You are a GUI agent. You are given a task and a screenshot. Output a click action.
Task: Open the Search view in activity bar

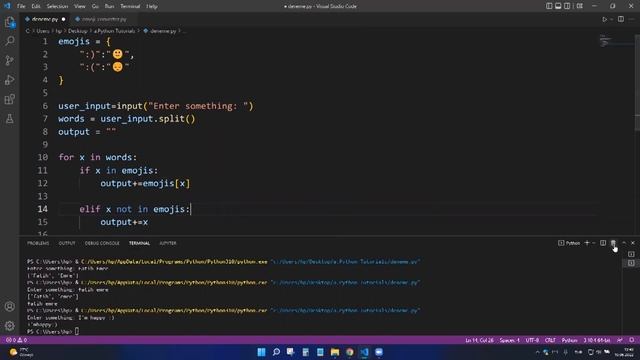[10, 41]
